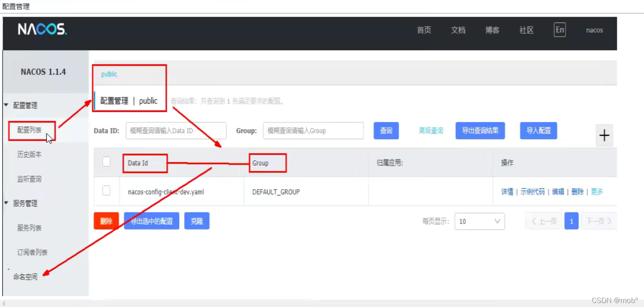Screen dimensions: 644x307
Task: Go to next page 下一页
Action: tap(599, 221)
